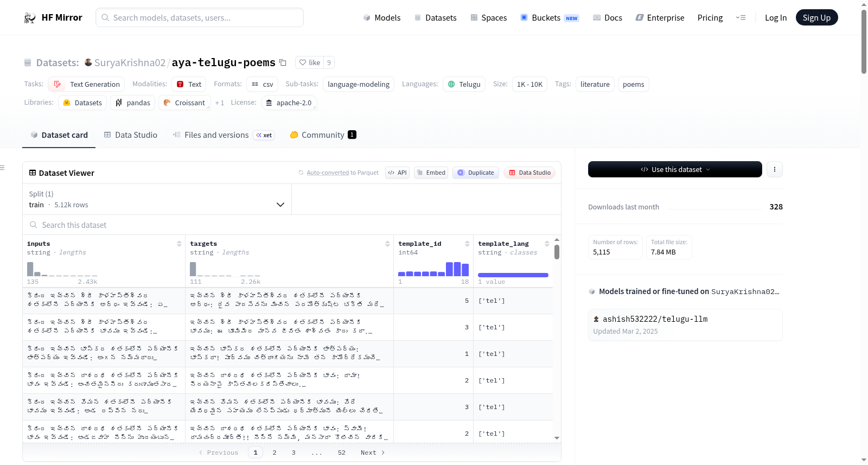Open the ashish532222/telugu-llm model card
The width and height of the screenshot is (868, 465).
point(685,324)
